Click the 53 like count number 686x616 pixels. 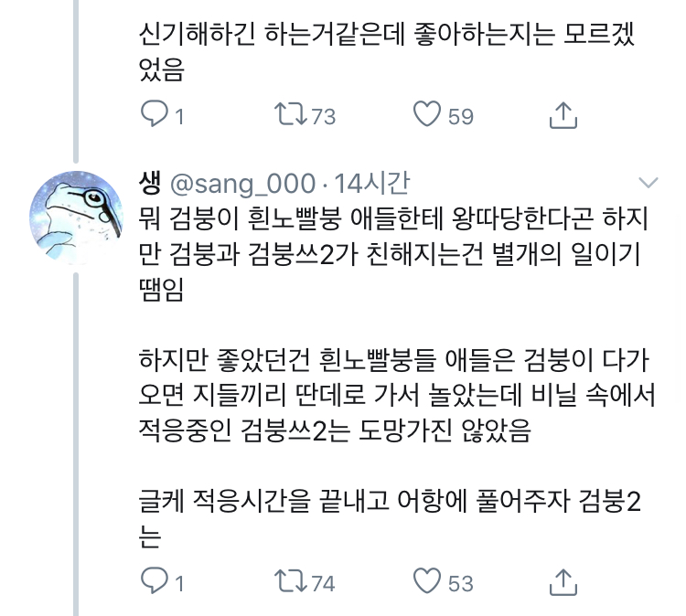461,582
